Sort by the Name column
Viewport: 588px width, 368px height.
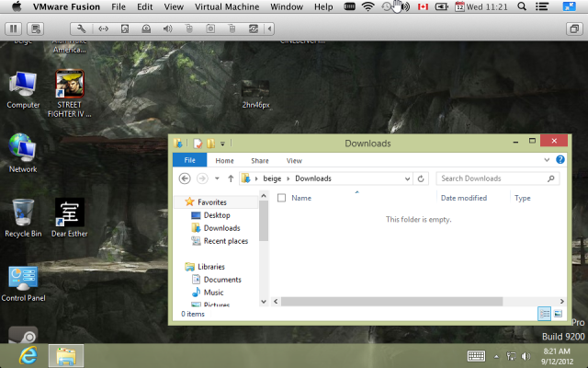click(301, 198)
